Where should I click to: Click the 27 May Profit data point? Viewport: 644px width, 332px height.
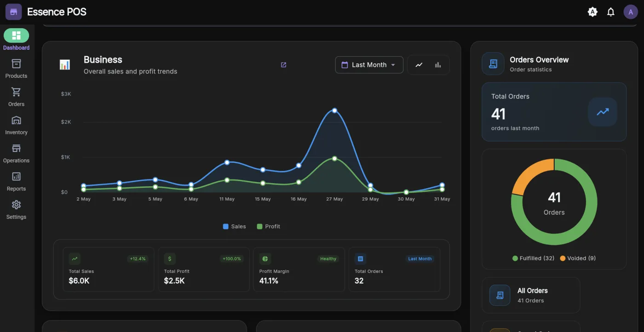[x=334, y=158]
